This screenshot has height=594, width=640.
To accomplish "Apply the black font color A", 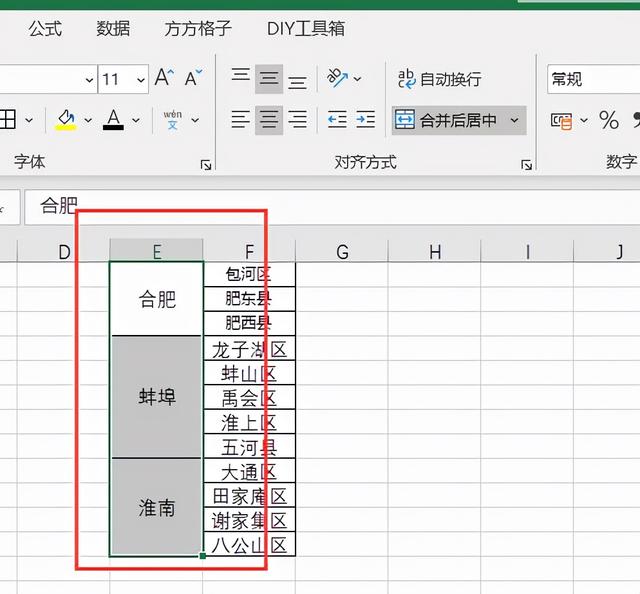I will click(113, 120).
